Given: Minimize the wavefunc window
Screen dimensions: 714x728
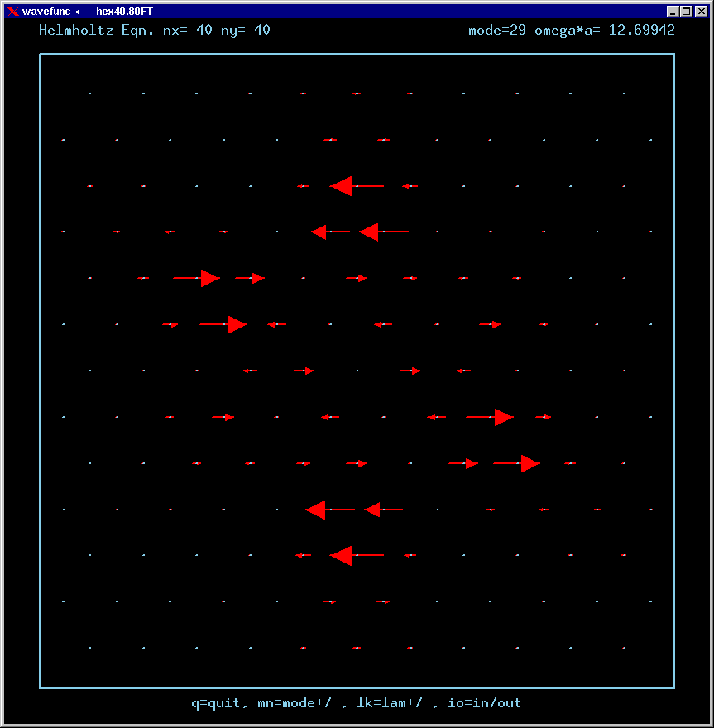Looking at the screenshot, I should click(x=673, y=11).
